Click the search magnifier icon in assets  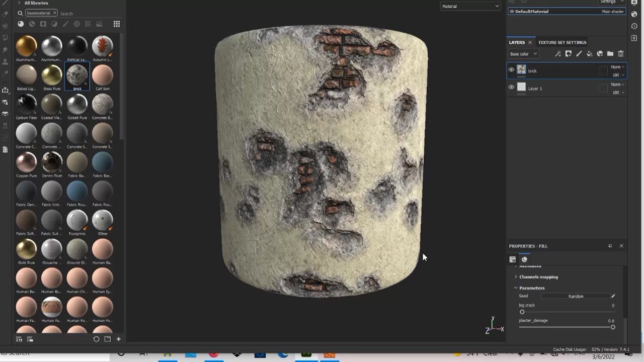[20, 13]
